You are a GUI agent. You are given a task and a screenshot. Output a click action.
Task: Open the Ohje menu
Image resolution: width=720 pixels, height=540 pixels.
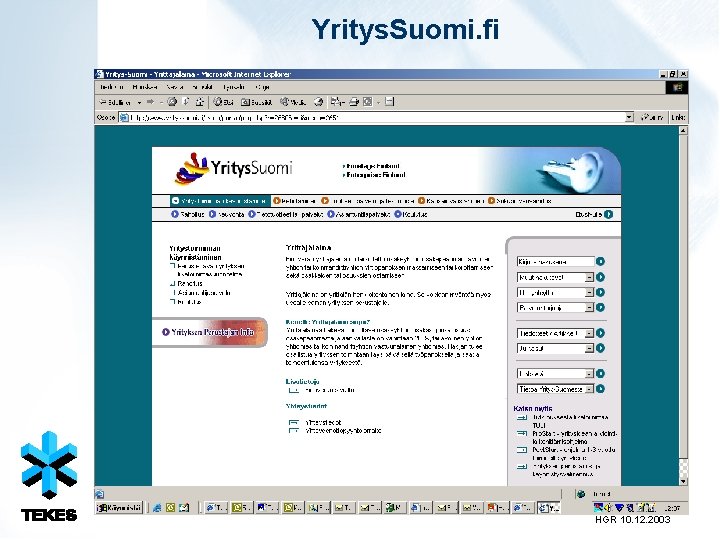point(263,87)
